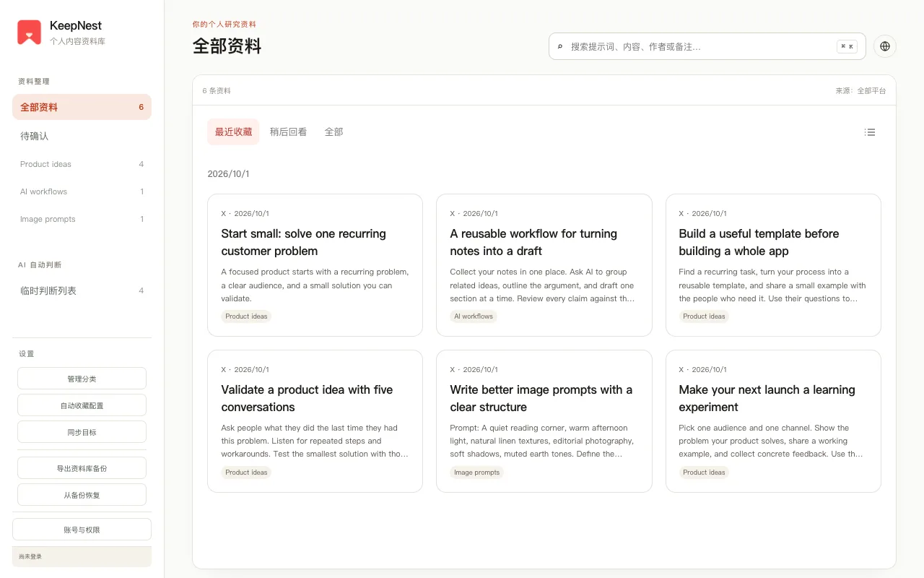The image size is (924, 578).
Task: Click the search magnifier icon
Action: click(x=560, y=46)
